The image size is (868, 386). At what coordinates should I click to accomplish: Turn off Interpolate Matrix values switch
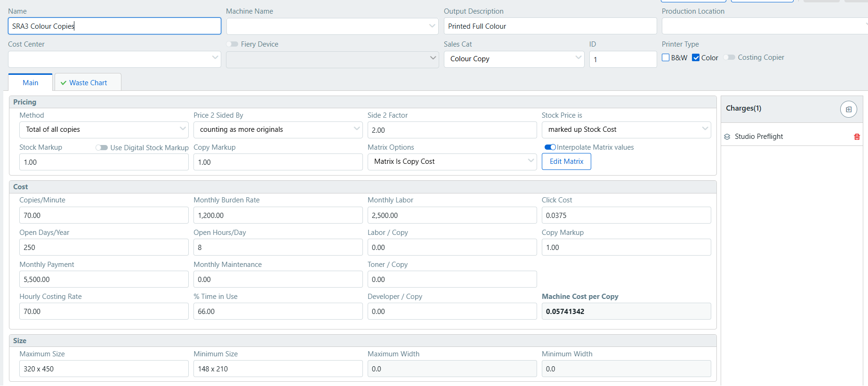(x=550, y=147)
